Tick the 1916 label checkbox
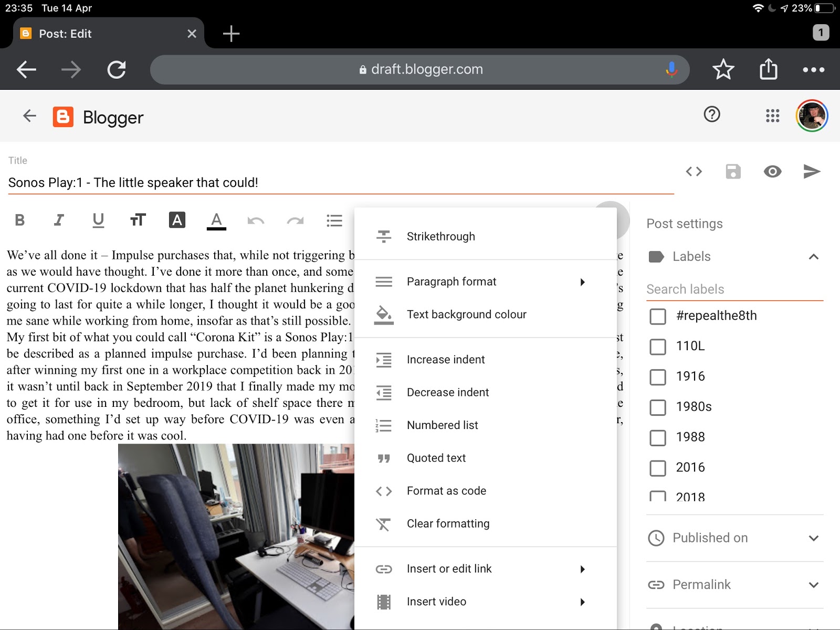The width and height of the screenshot is (840, 630). click(x=658, y=377)
